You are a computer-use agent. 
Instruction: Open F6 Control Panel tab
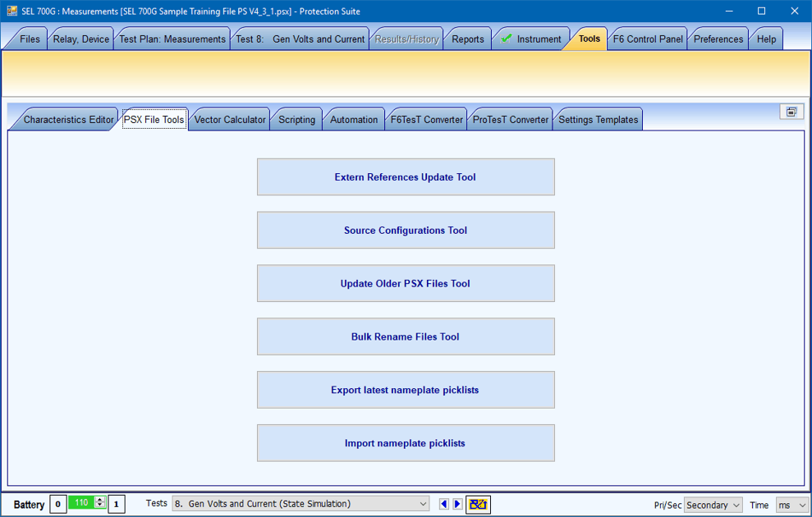648,39
